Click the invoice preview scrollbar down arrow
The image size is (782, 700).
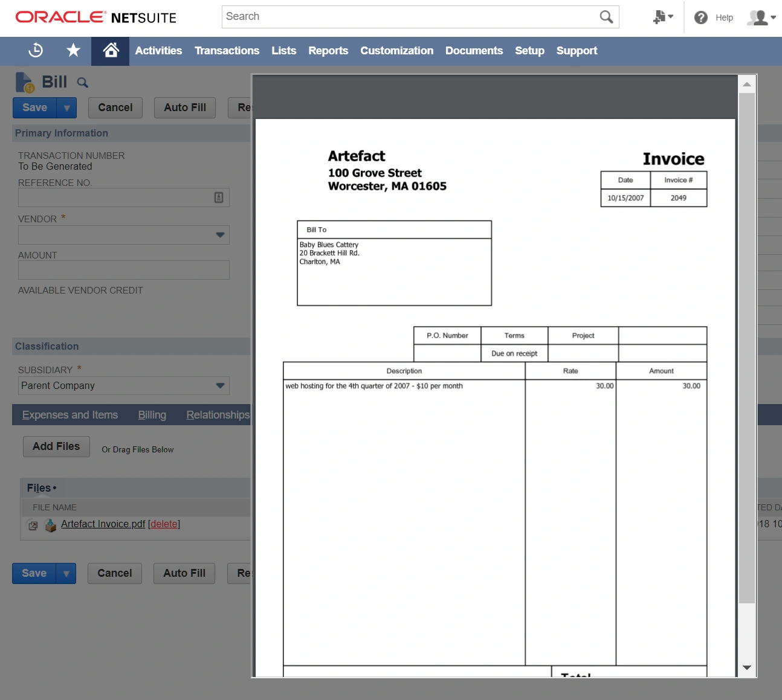tap(747, 667)
